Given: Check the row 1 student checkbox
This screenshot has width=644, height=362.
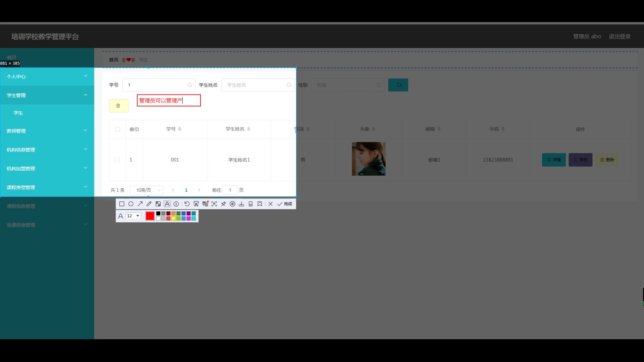Looking at the screenshot, I should pyautogui.click(x=117, y=160).
